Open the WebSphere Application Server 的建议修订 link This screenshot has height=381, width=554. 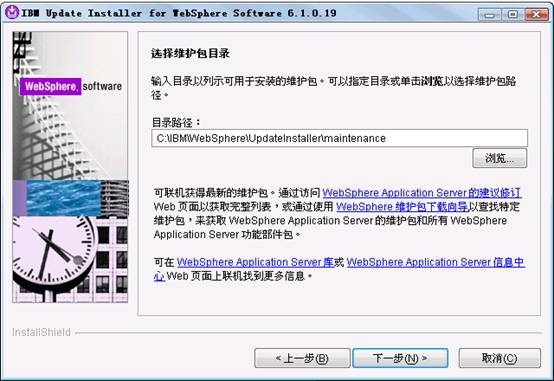pyautogui.click(x=422, y=193)
